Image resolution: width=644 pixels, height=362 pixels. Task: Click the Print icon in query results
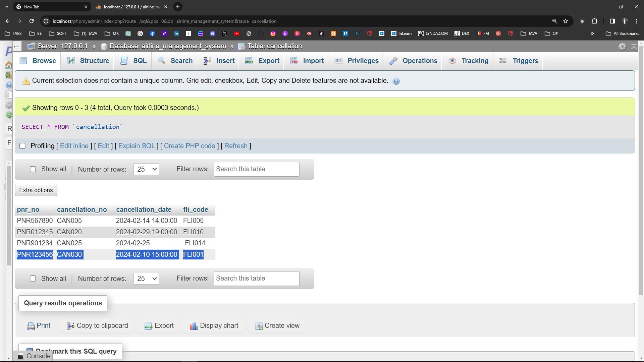click(x=31, y=326)
